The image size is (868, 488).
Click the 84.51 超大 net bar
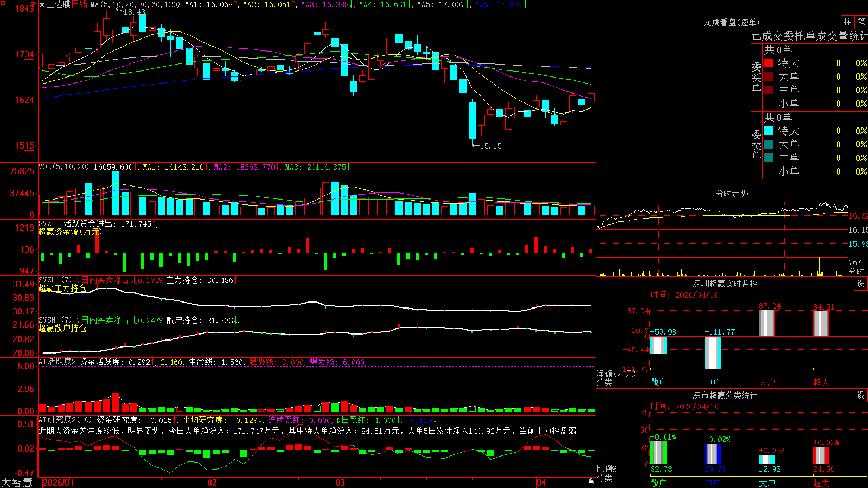tap(821, 324)
